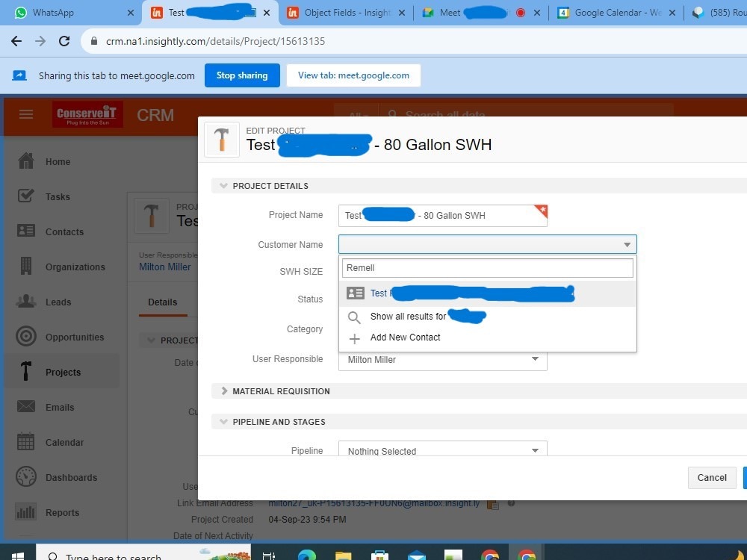Click the browser address bar URL
The image size is (747, 560).
215,41
